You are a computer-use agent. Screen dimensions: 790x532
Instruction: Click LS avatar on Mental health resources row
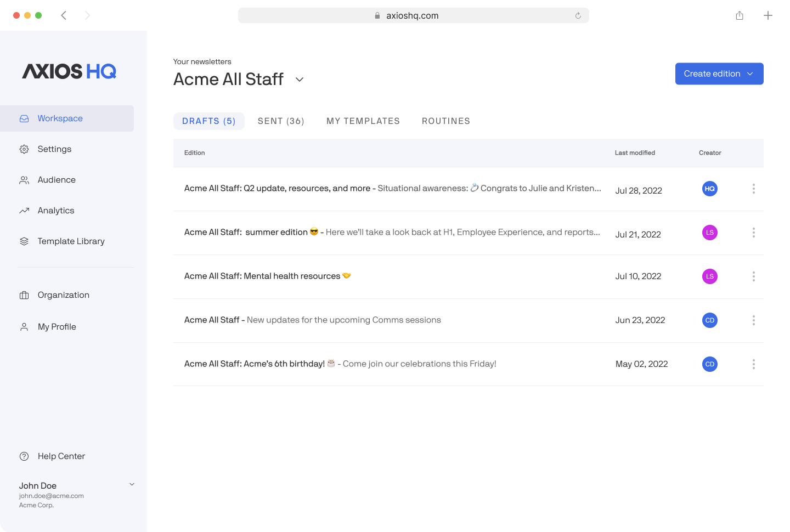coord(710,276)
